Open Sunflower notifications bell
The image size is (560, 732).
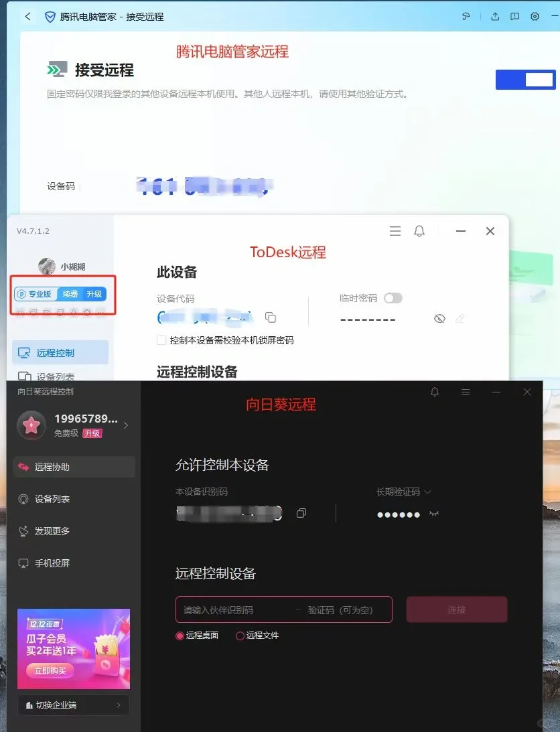click(434, 392)
